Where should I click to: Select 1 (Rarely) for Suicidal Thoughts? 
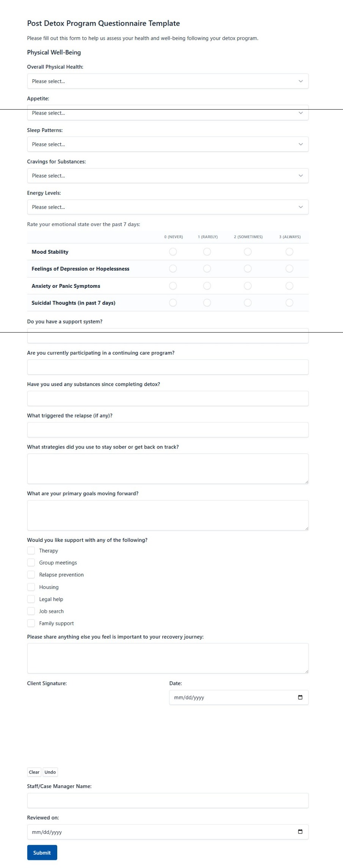tap(207, 303)
